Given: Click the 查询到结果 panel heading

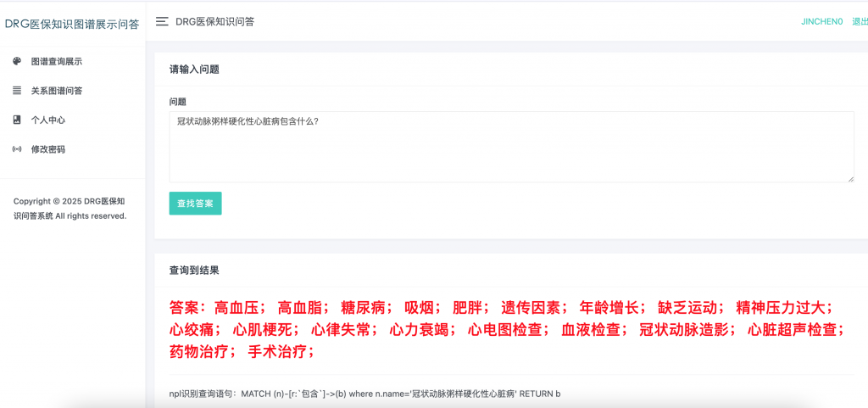Looking at the screenshot, I should click(x=194, y=271).
